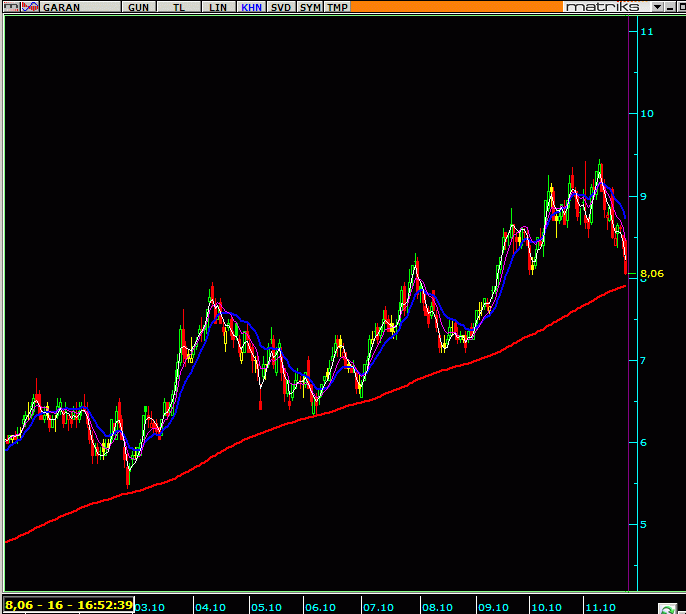This screenshot has height=614, width=686.
Task: Click the chart type icon beside GARAN
Action: coord(30,7)
